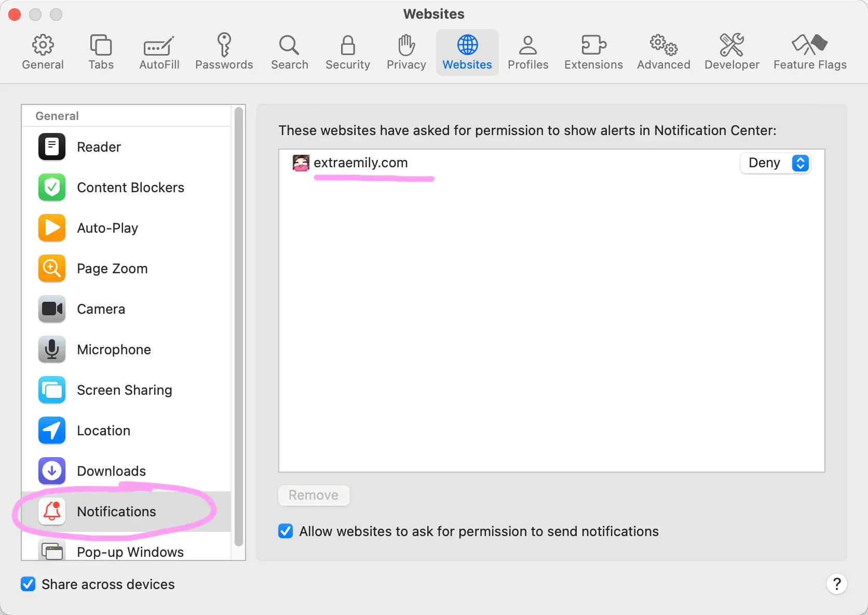Open the Extensions preferences tab
Image resolution: width=868 pixels, height=615 pixels.
[x=593, y=51]
